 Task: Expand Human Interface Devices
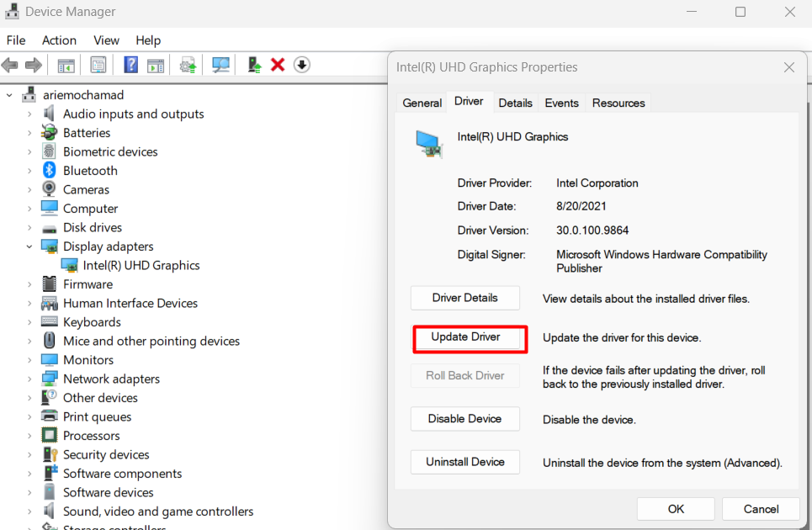pyautogui.click(x=29, y=304)
